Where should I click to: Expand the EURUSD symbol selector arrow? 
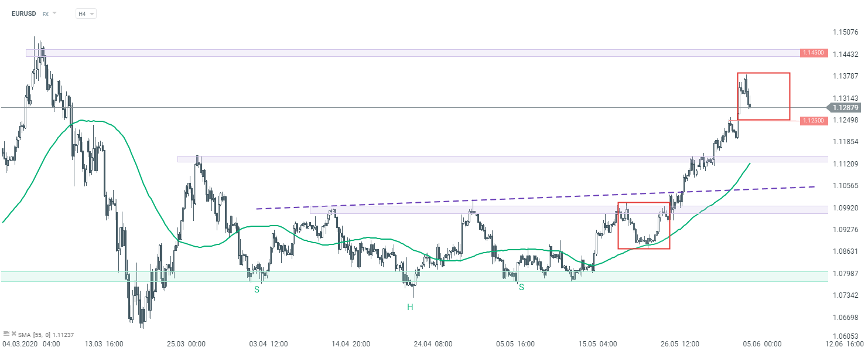[x=54, y=13]
